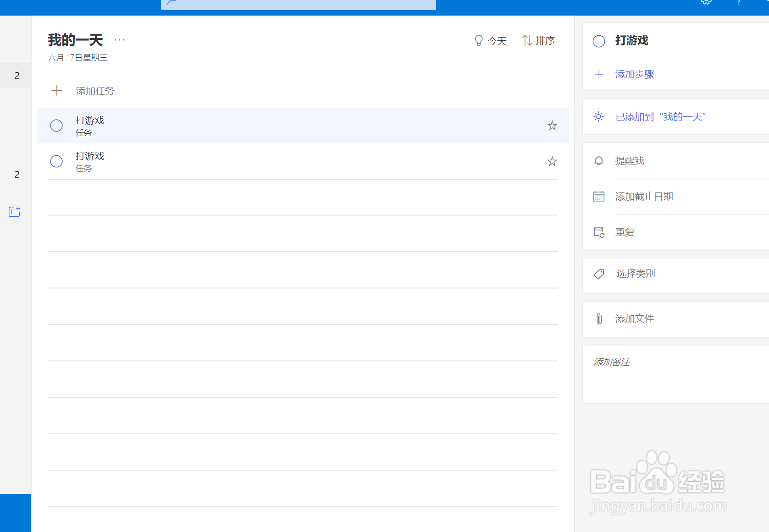The image size is (769, 532).
Task: Star the second 打游戏 task as important
Action: (x=552, y=161)
